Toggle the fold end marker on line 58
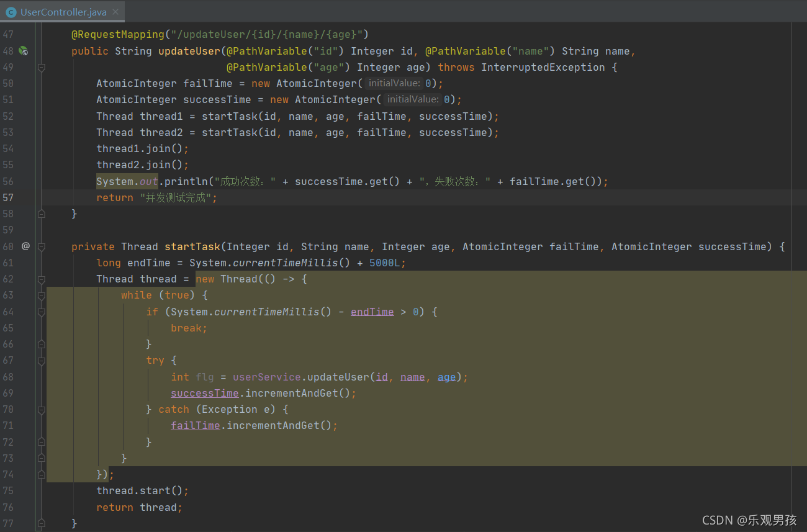 point(42,214)
